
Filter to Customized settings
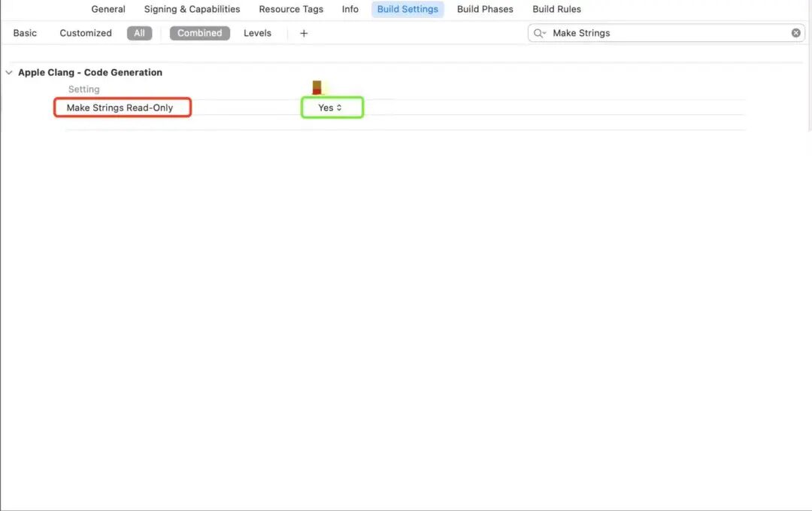[86, 33]
